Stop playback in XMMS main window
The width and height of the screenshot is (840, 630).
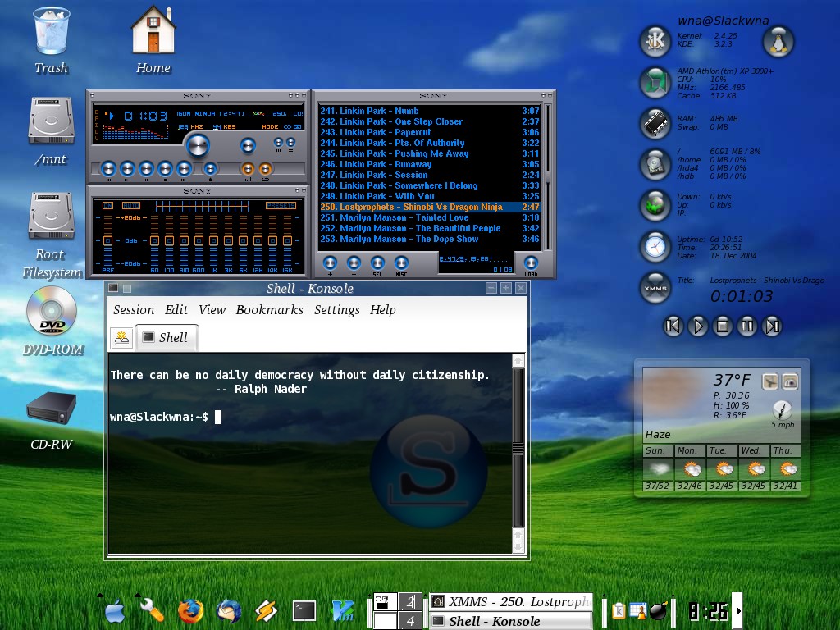(x=165, y=169)
